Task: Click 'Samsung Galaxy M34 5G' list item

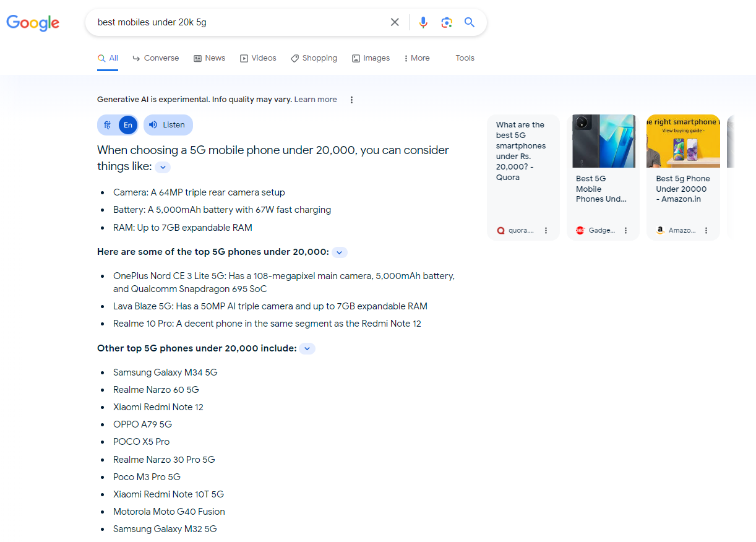Action: pos(165,372)
